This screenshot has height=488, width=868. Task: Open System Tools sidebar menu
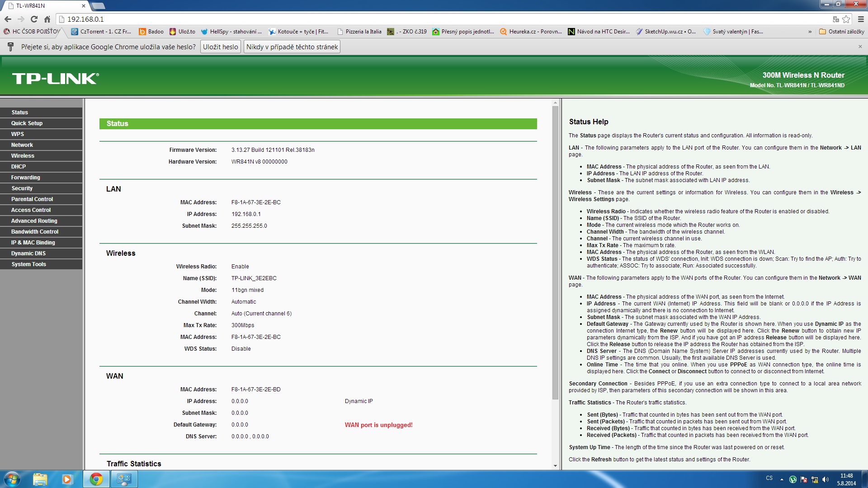28,264
